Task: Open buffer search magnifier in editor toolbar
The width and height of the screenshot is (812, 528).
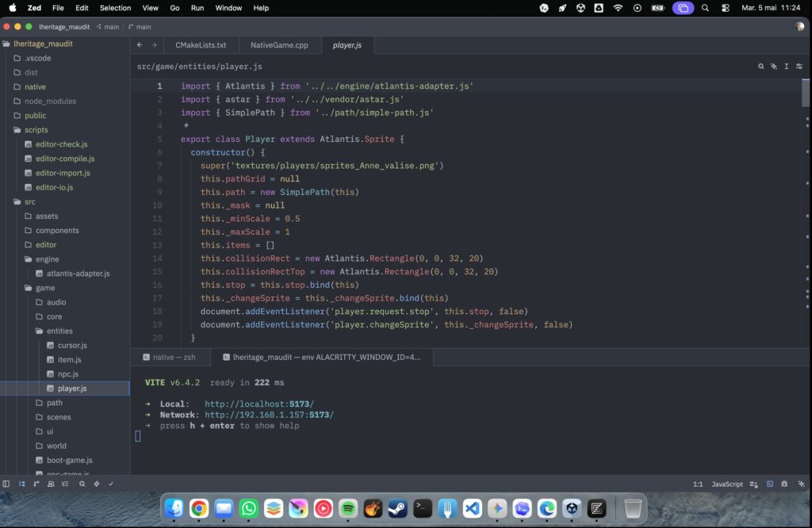Action: coord(760,67)
